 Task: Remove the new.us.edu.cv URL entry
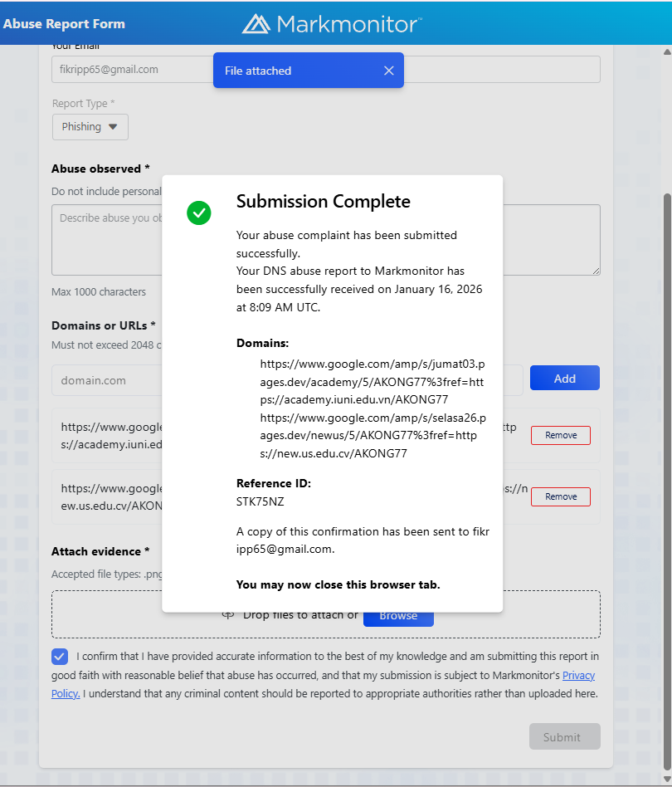pyautogui.click(x=560, y=496)
